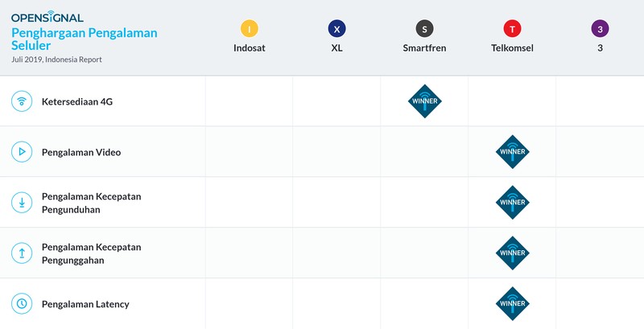Click the Telkomsel column label
This screenshot has height=329, width=644.
[x=512, y=48]
